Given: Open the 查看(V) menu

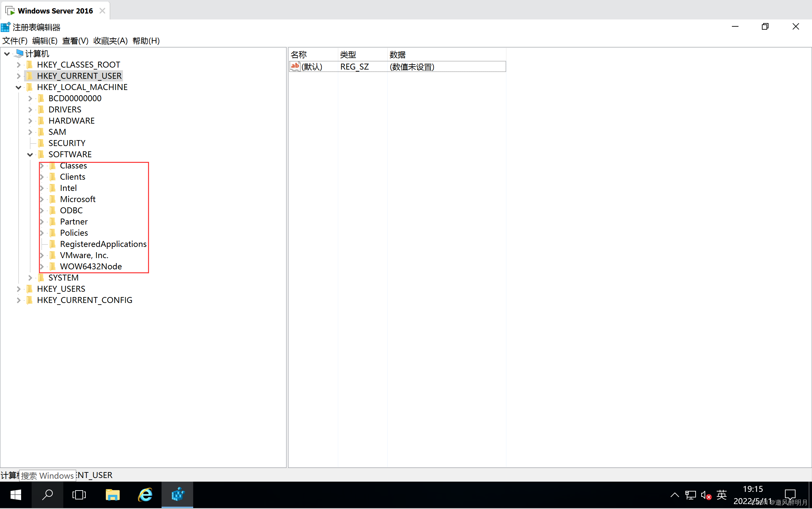Looking at the screenshot, I should [75, 41].
